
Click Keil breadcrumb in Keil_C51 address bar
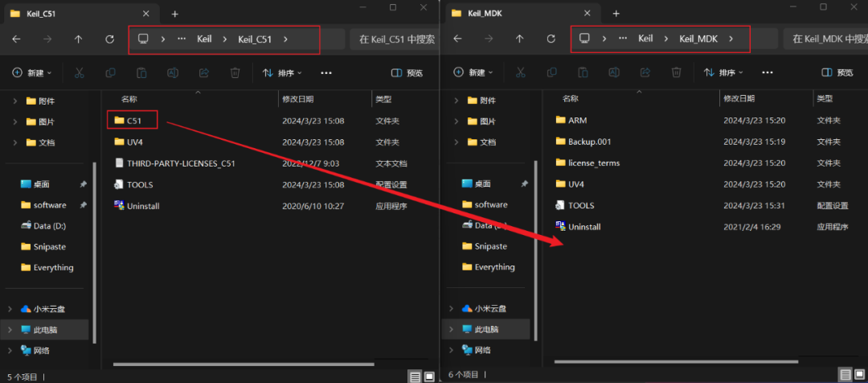pos(204,39)
